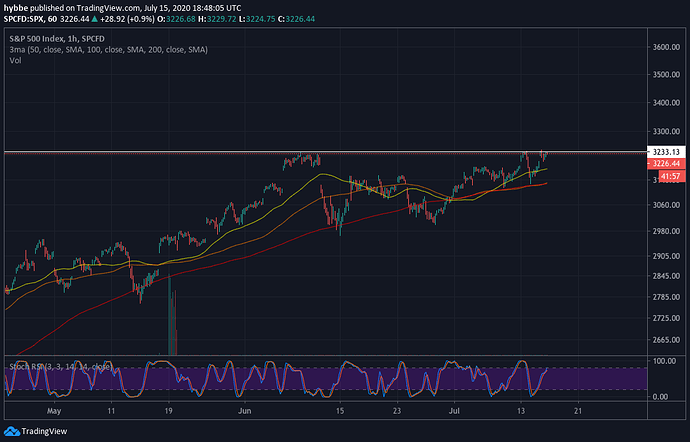Click the '+28.92 (+0.9%)' change value

click(x=127, y=19)
